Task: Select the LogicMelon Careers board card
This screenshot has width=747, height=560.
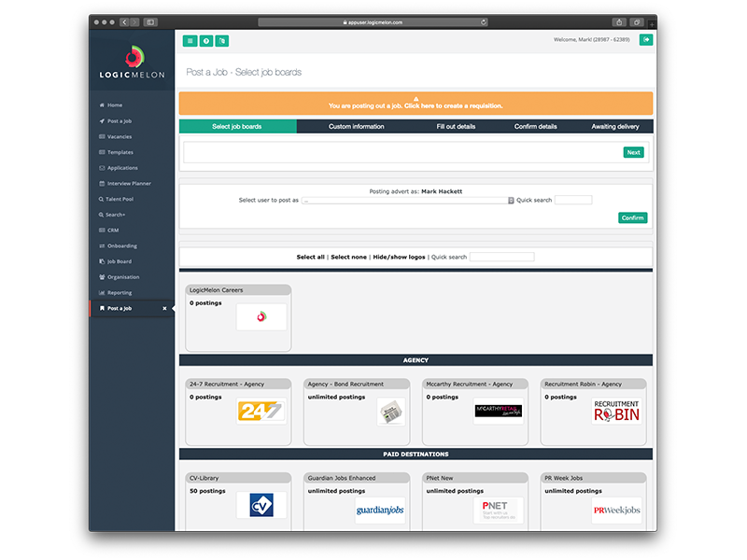Action: coord(238,318)
